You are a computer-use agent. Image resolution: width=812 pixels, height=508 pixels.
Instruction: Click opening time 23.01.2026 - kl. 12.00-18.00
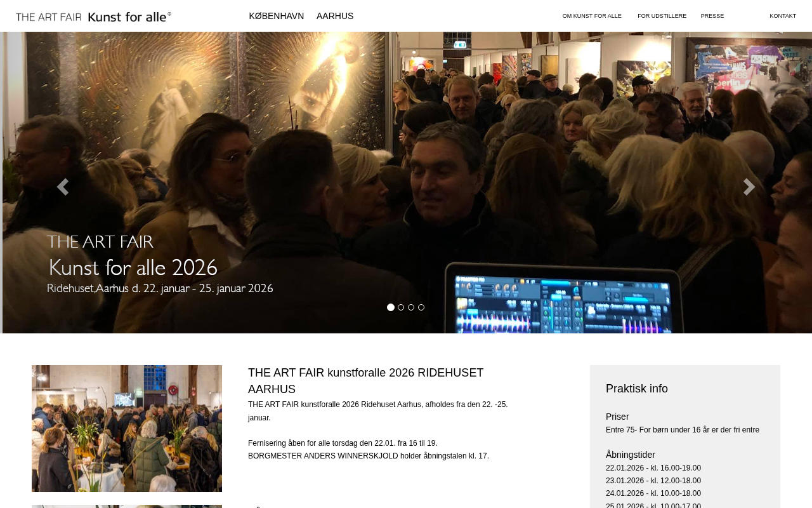653,481
